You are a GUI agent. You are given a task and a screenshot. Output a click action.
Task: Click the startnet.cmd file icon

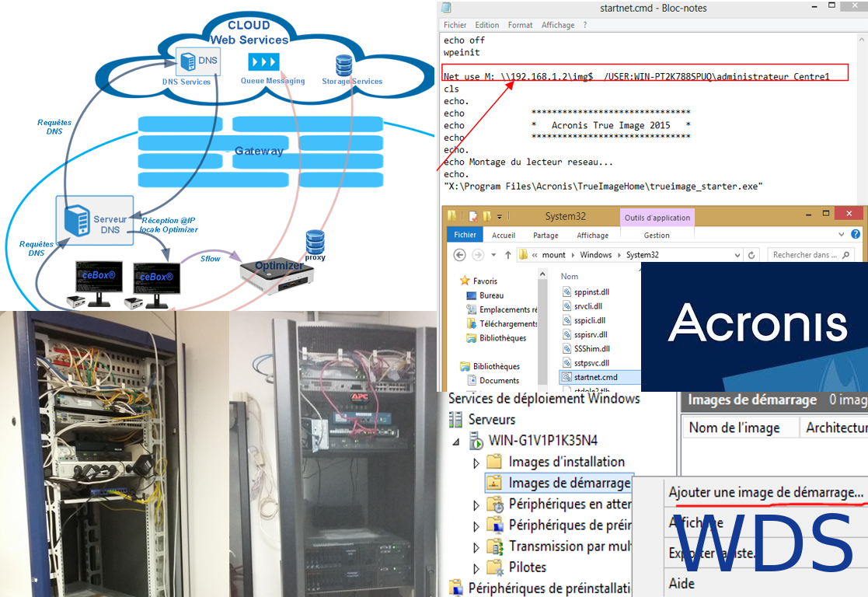[x=566, y=377]
